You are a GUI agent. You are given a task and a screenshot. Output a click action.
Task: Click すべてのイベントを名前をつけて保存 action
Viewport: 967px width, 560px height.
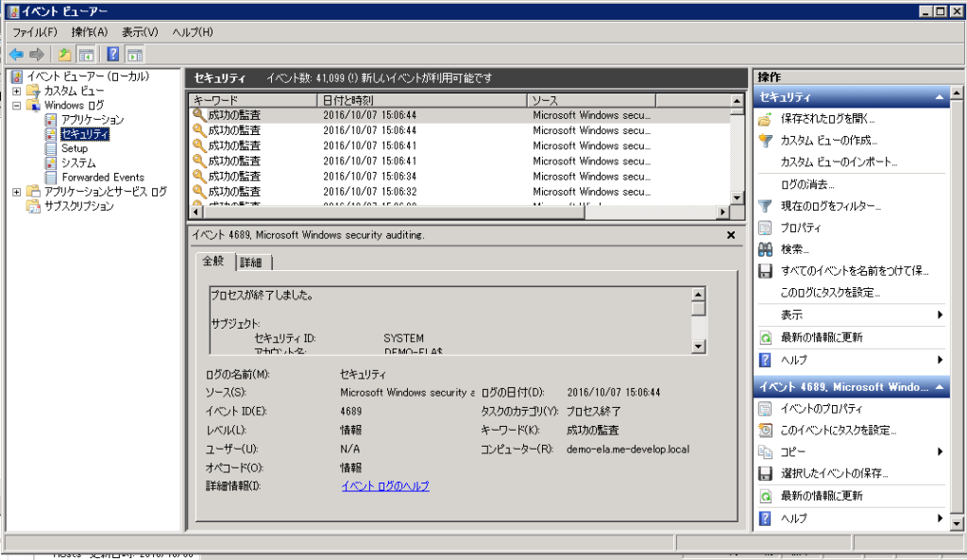click(854, 271)
